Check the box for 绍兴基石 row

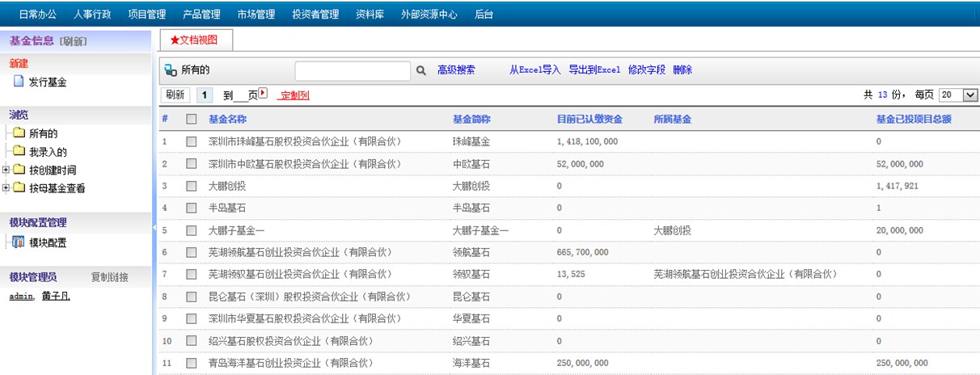click(192, 341)
